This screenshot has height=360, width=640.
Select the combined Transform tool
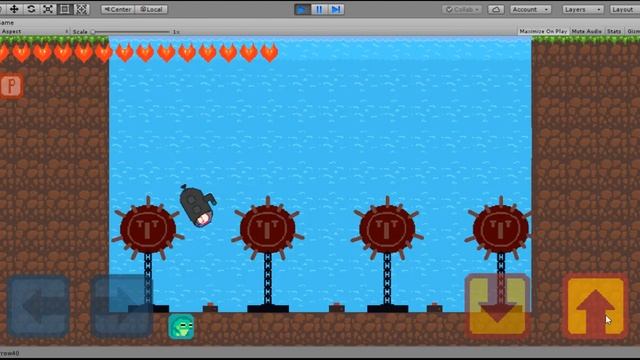[x=82, y=9]
